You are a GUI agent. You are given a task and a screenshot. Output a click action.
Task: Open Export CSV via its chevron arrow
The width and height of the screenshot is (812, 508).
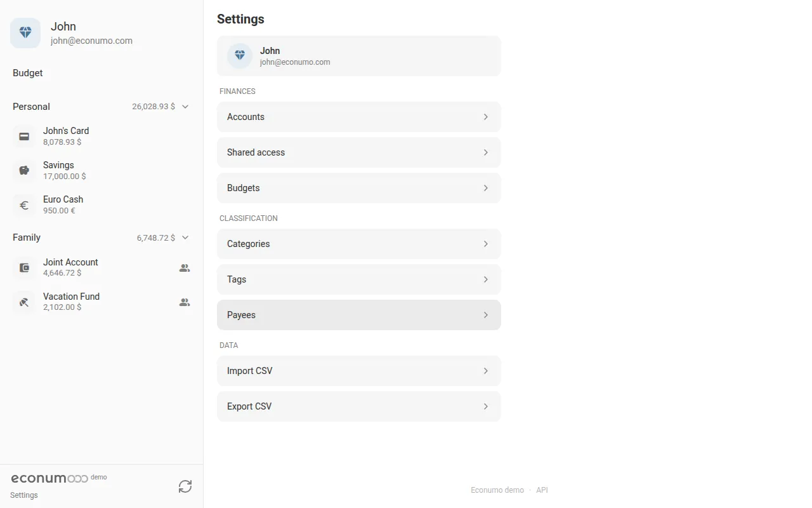pos(486,406)
